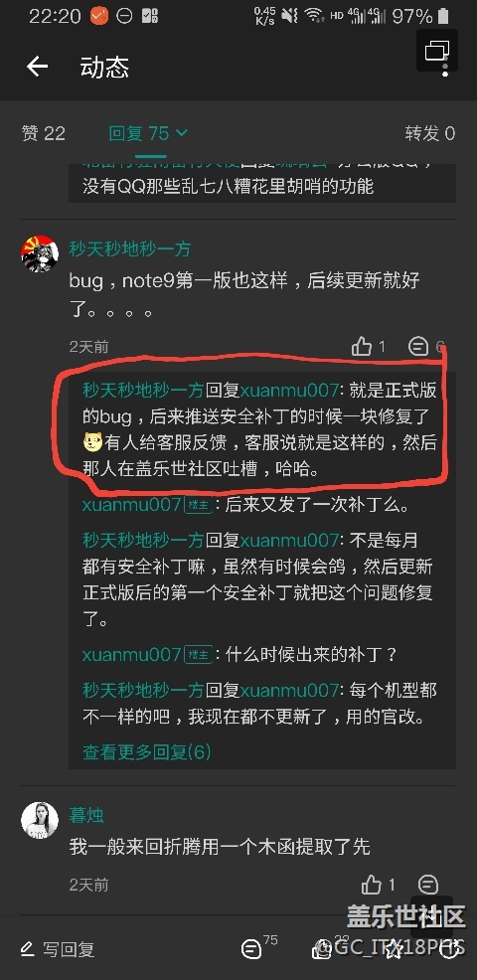
Task: Like 秒天秒地秒一方's comment with thumbs-up
Action: click(362, 346)
